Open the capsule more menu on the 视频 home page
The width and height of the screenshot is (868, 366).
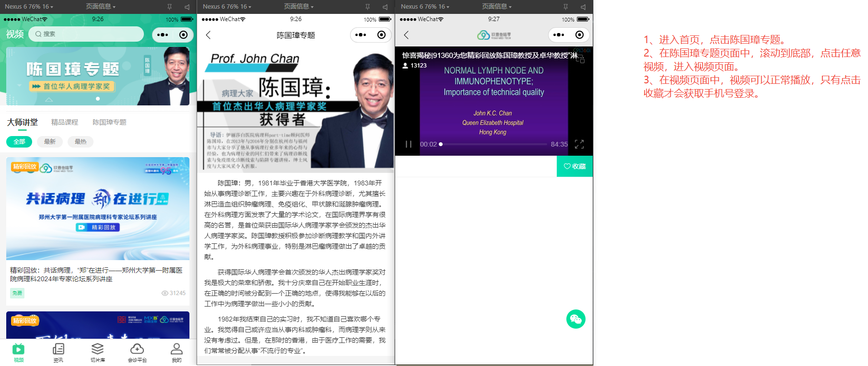pyautogui.click(x=163, y=34)
